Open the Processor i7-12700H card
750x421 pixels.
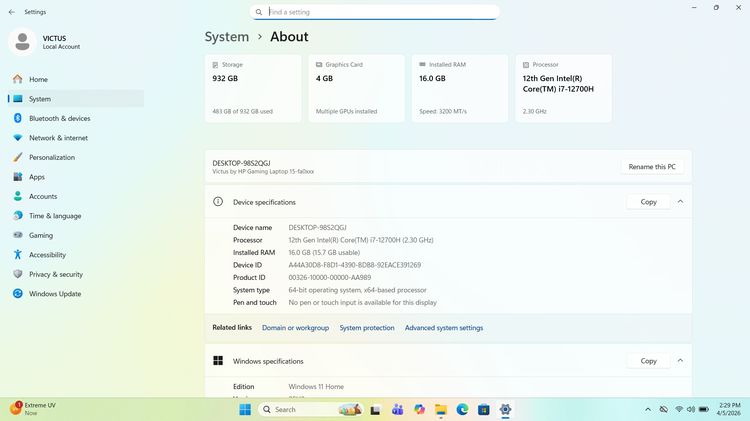(563, 88)
